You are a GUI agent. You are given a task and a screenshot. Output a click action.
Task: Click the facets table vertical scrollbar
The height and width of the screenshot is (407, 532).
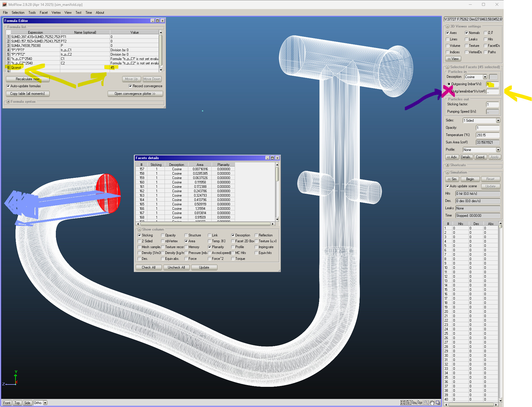277,174
